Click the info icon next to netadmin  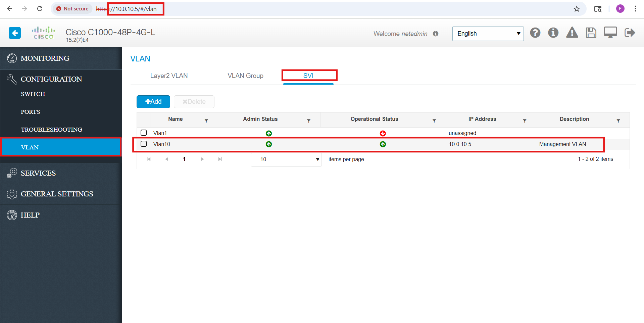point(436,34)
